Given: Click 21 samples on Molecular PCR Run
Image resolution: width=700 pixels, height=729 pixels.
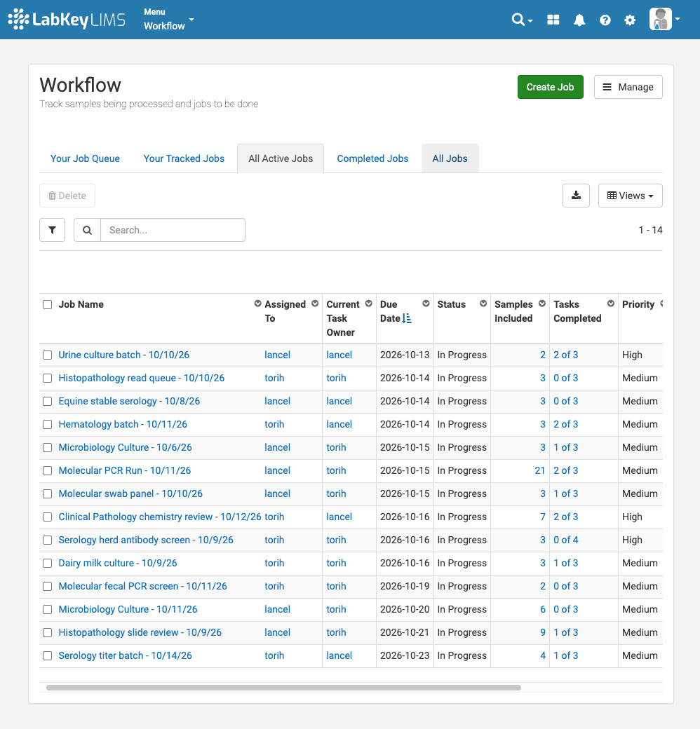Looking at the screenshot, I should pyautogui.click(x=539, y=470).
